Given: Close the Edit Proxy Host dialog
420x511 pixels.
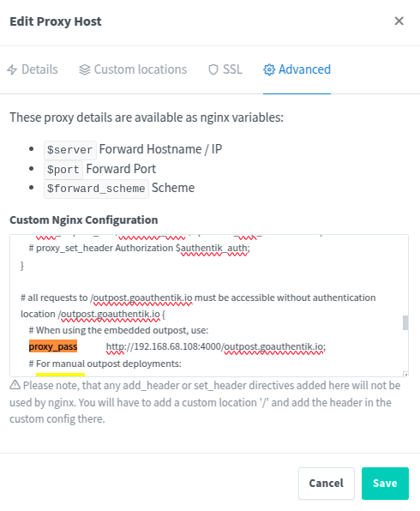Looking at the screenshot, I should pyautogui.click(x=399, y=21).
